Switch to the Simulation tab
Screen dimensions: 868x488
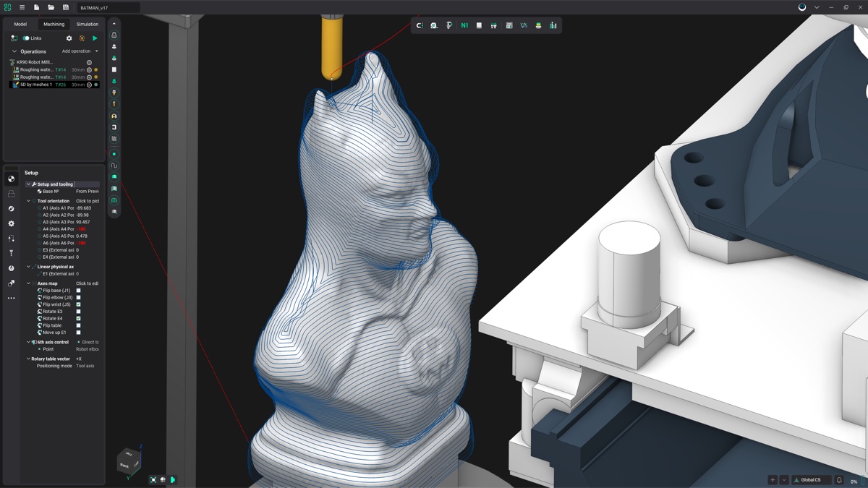tap(87, 24)
